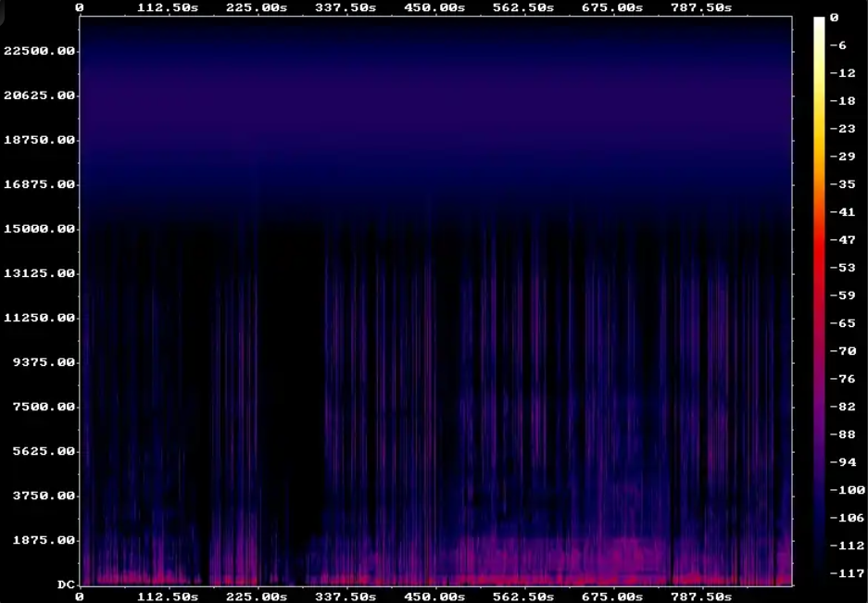This screenshot has width=868, height=603.
Task: Click the 22500.00 frequency axis label
Action: (x=39, y=51)
